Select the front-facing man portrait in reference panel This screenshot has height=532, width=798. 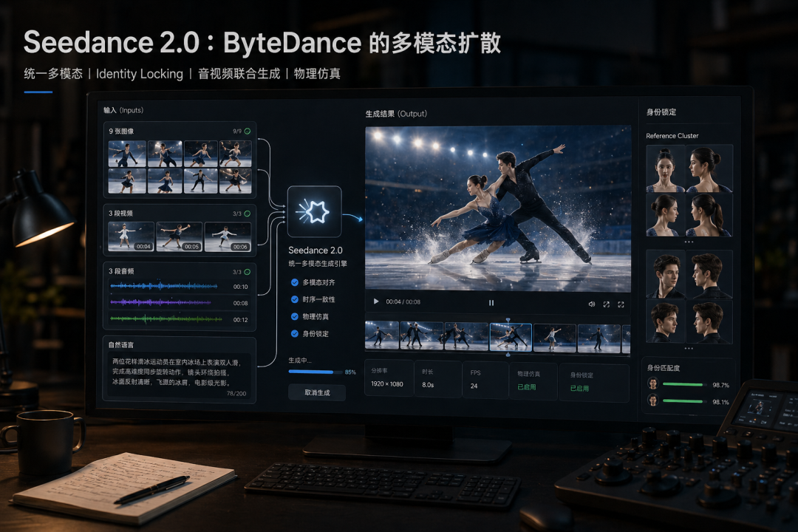click(x=665, y=274)
